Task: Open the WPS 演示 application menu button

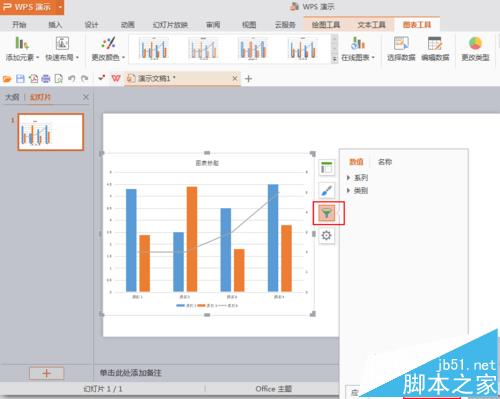Action: click(x=32, y=7)
